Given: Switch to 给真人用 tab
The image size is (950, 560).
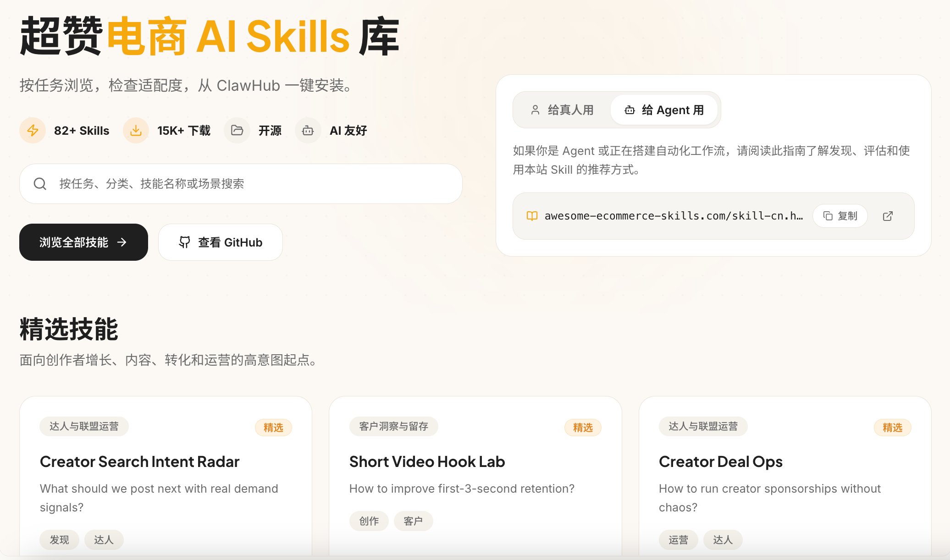Looking at the screenshot, I should 562,110.
